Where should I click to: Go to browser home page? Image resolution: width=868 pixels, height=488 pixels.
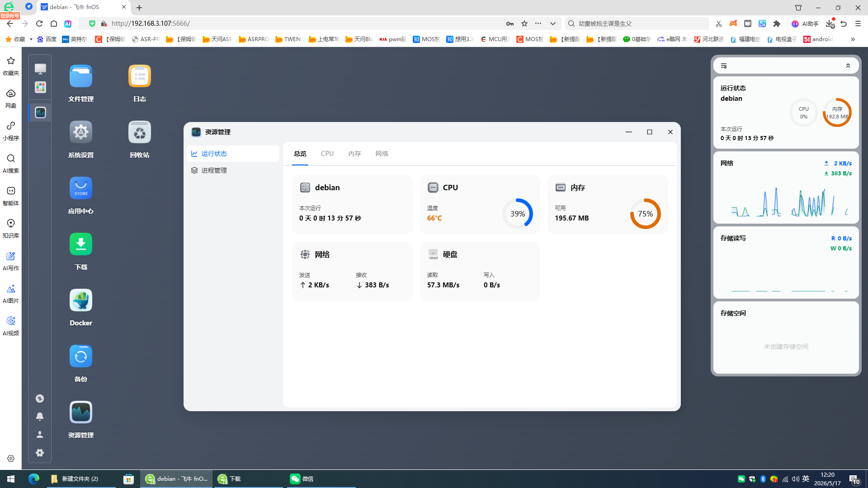click(x=54, y=23)
